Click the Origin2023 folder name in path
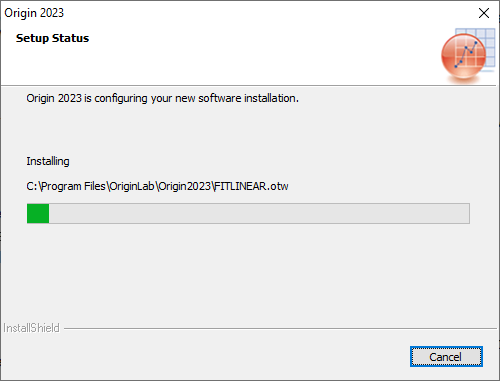The image size is (500, 381). (184, 186)
